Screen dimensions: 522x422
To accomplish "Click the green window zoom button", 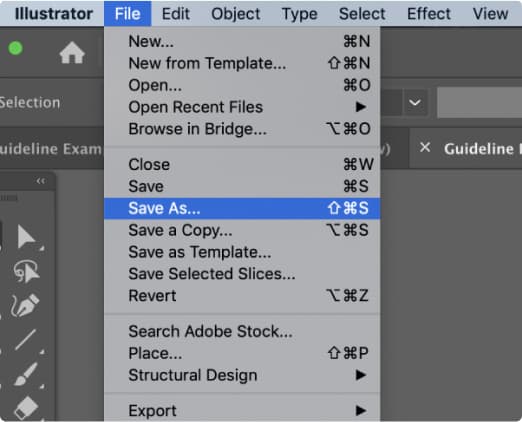I will coord(15,48).
